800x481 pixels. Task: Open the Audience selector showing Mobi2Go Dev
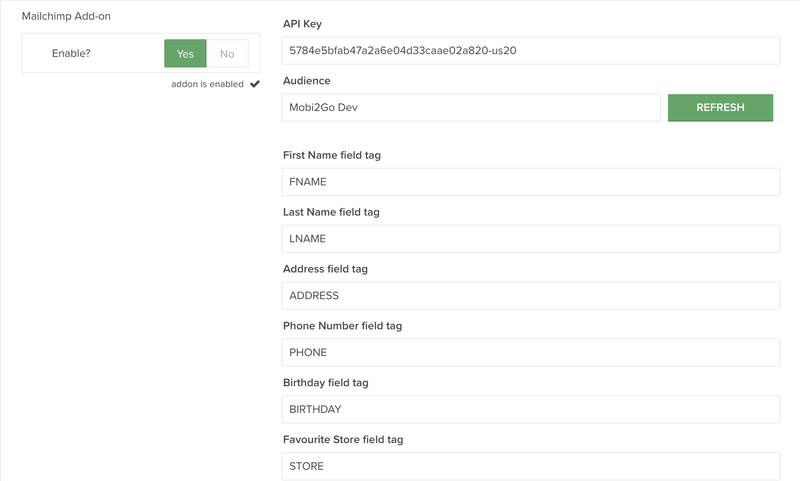click(x=471, y=108)
